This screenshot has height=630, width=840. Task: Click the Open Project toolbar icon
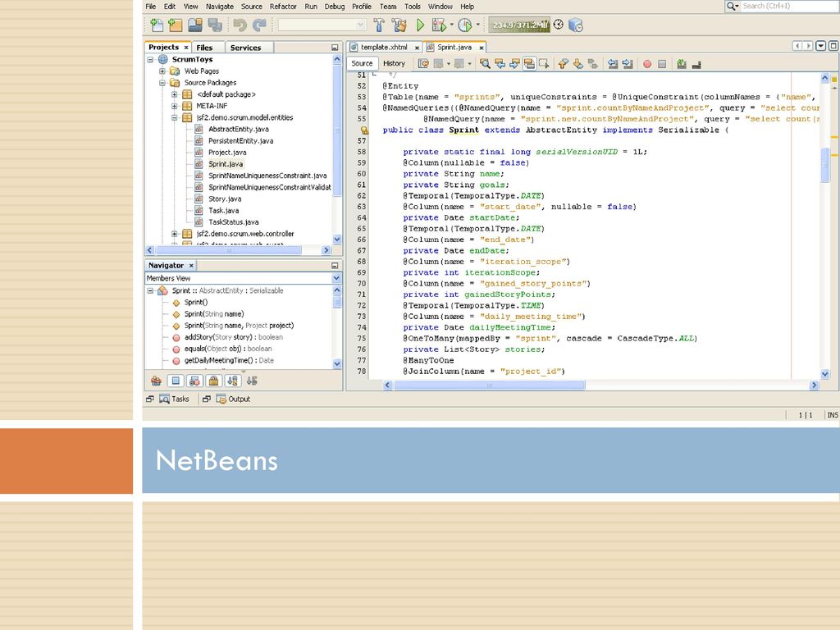195,25
